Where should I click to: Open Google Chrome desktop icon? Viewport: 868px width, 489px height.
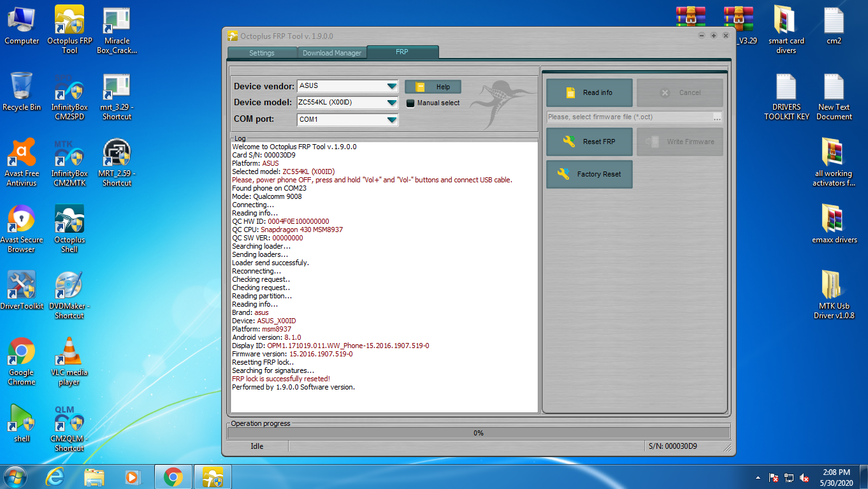(22, 361)
